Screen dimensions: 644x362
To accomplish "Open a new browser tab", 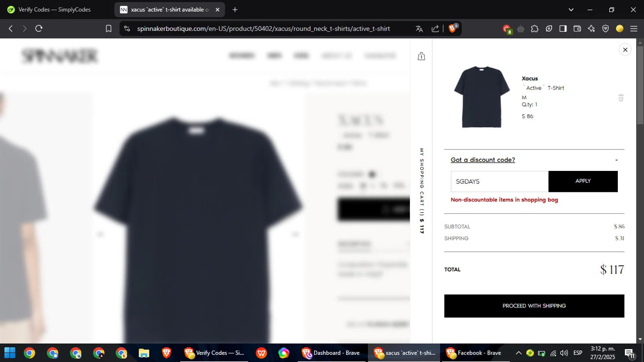I will point(235,9).
